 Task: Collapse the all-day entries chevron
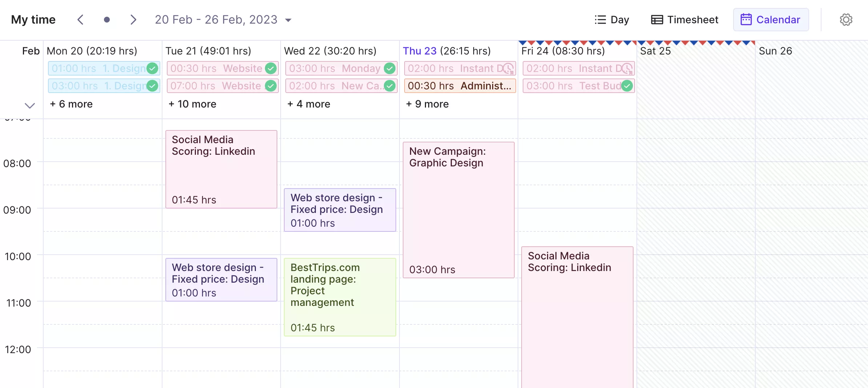[30, 105]
